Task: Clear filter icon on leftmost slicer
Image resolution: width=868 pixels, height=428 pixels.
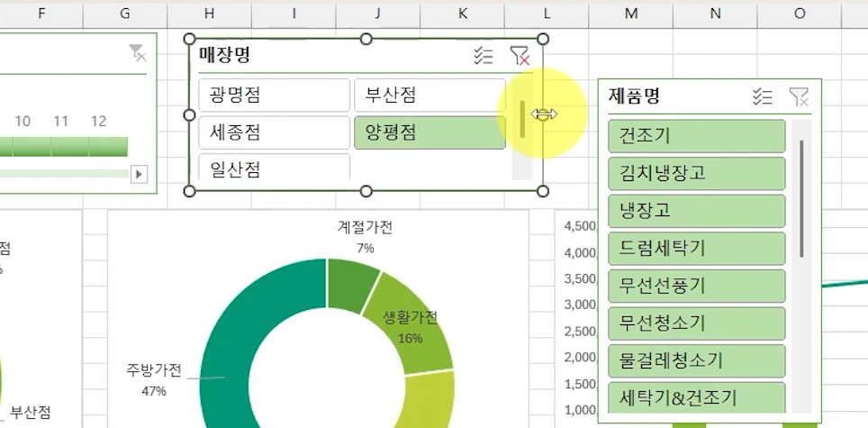Action: coord(137,53)
